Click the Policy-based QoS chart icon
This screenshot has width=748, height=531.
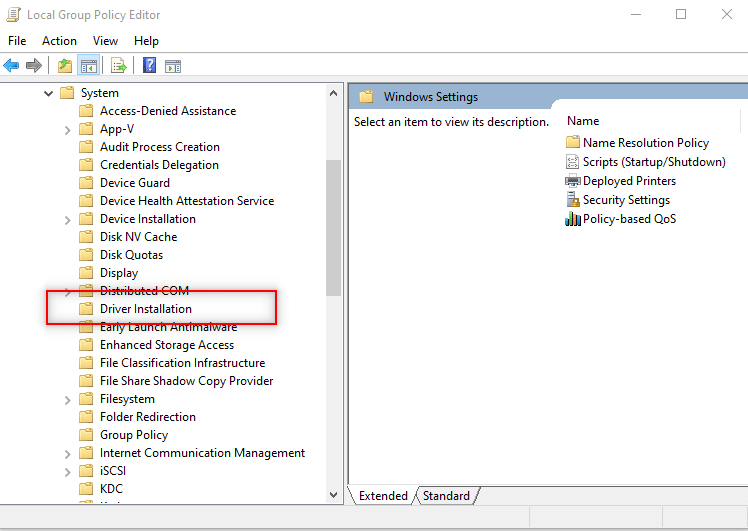572,219
